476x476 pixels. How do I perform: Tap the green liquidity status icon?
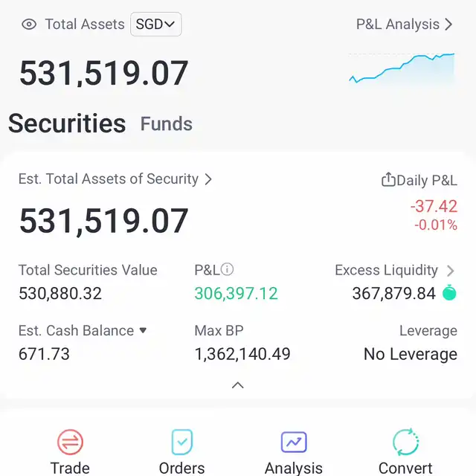tap(449, 293)
